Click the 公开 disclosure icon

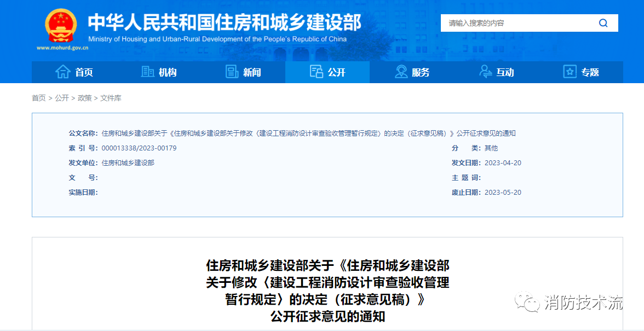click(x=317, y=72)
